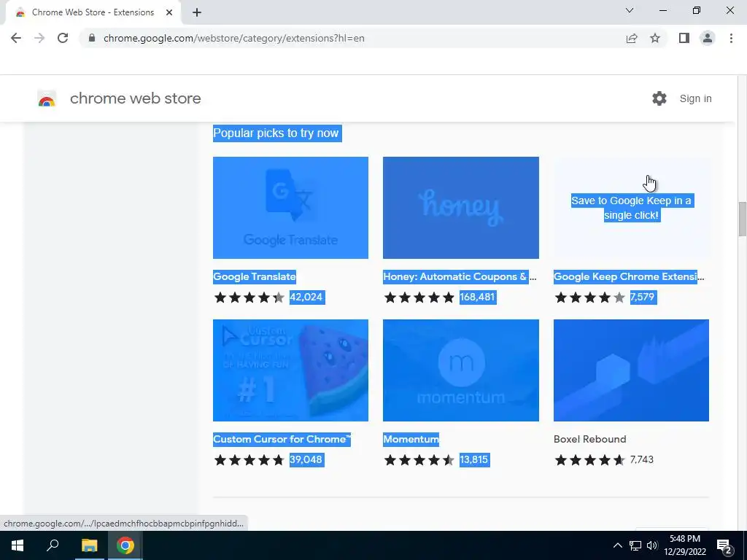Click the Momentum title link
Image resolution: width=747 pixels, height=560 pixels.
pyautogui.click(x=411, y=439)
